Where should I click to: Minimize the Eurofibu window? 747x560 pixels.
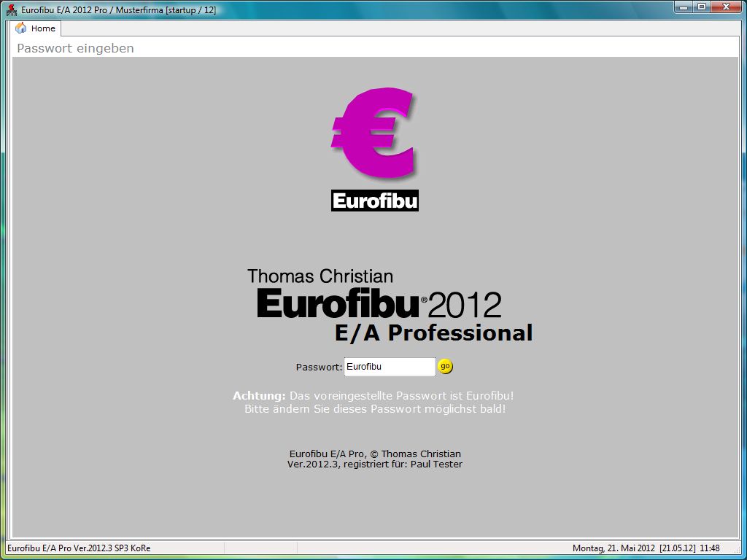click(x=684, y=7)
